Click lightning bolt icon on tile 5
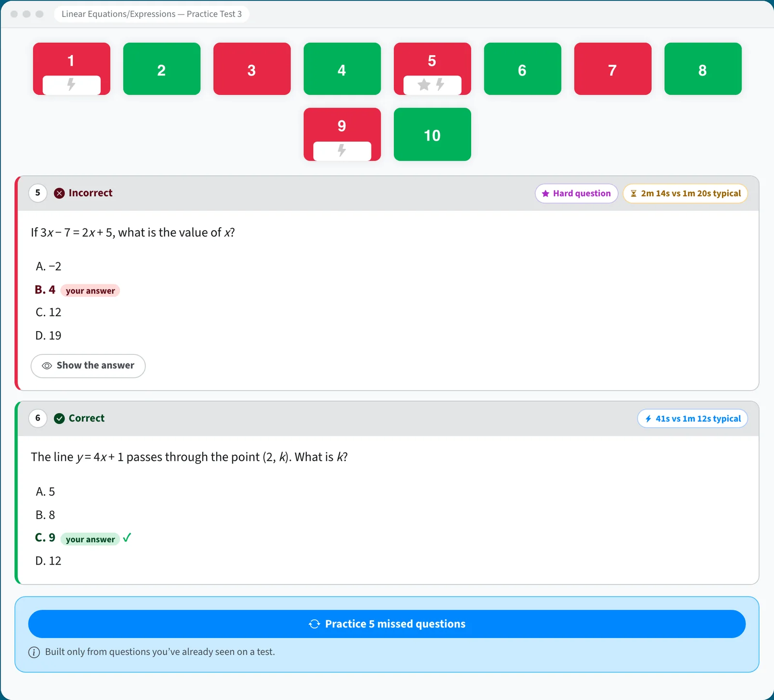 (440, 85)
